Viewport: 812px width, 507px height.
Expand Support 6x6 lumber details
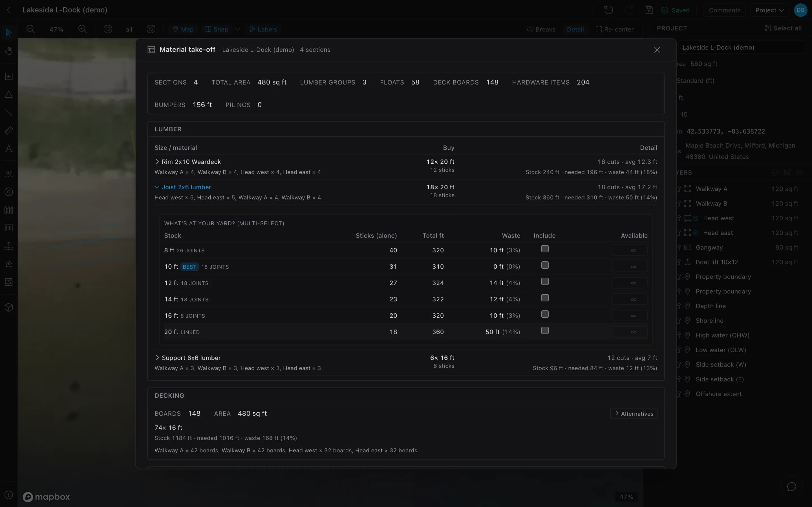[157, 358]
